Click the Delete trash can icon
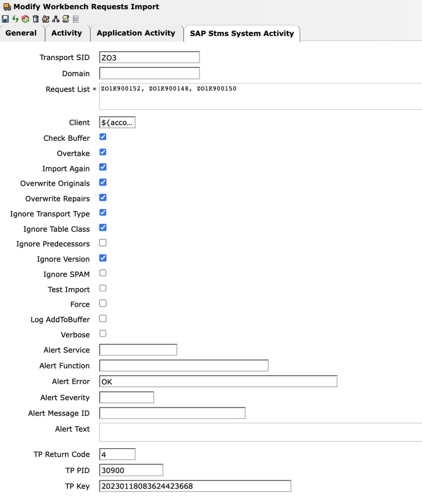Viewport: 422px width, 504px height. [x=36, y=19]
